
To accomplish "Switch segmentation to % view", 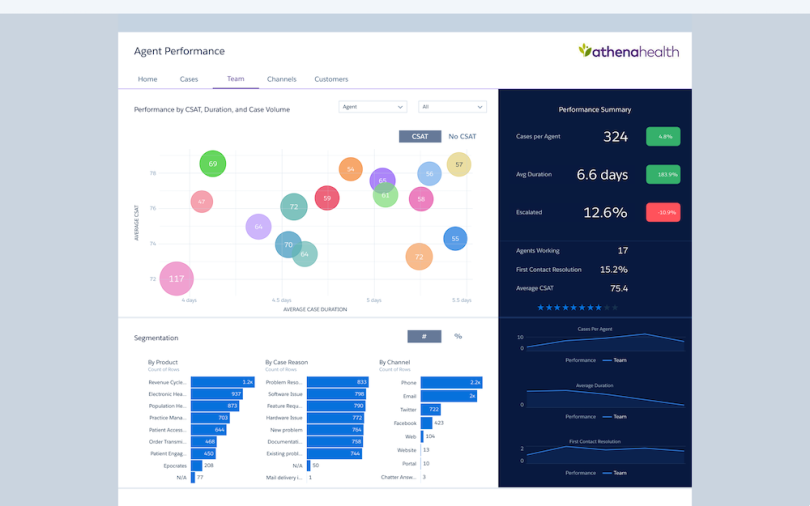I will coord(458,336).
